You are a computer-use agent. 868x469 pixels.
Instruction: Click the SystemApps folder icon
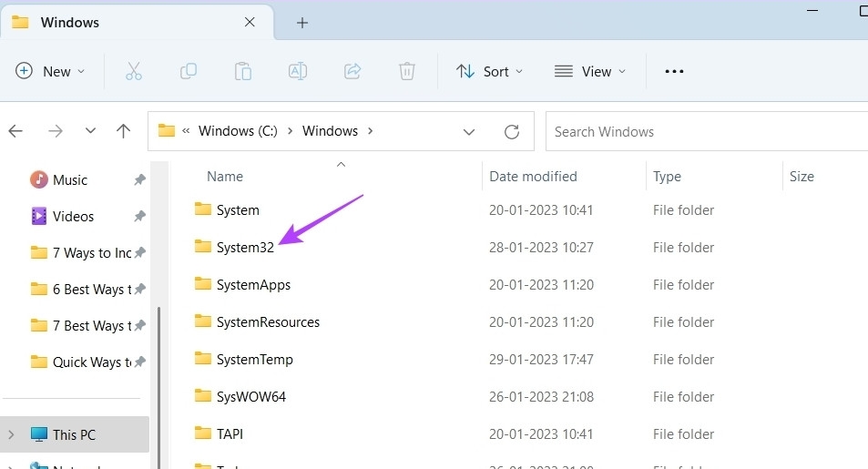pos(202,283)
